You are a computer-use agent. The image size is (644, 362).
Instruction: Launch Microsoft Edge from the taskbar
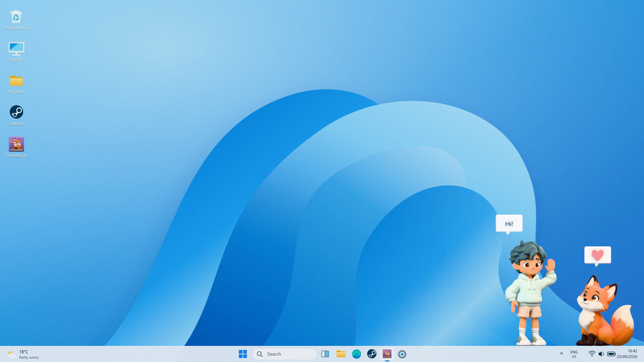[356, 354]
